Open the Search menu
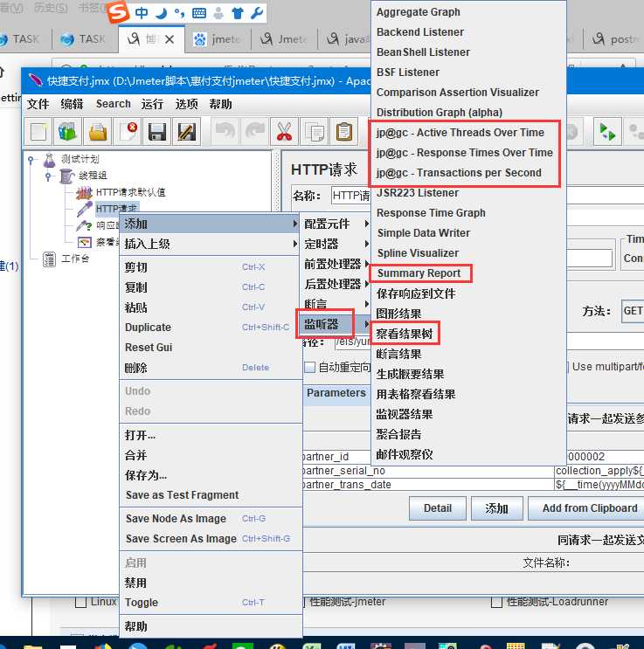The image size is (644, 649). pos(113,104)
